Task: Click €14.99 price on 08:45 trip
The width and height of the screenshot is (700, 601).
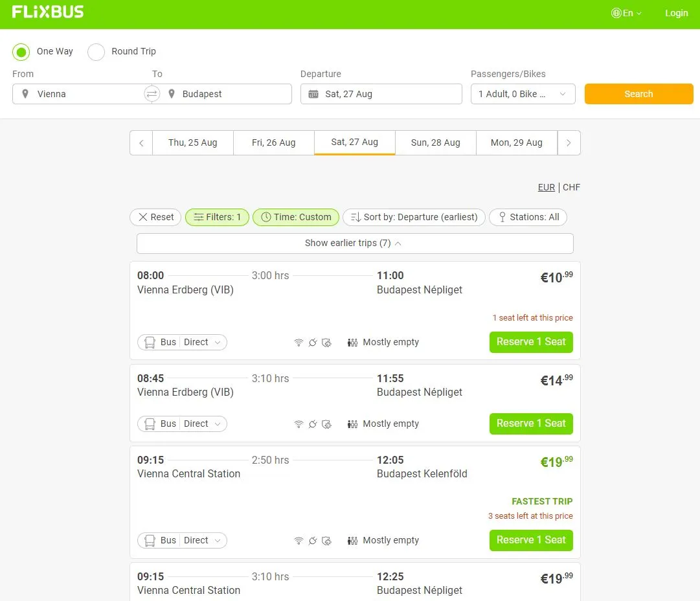Action: [557, 380]
